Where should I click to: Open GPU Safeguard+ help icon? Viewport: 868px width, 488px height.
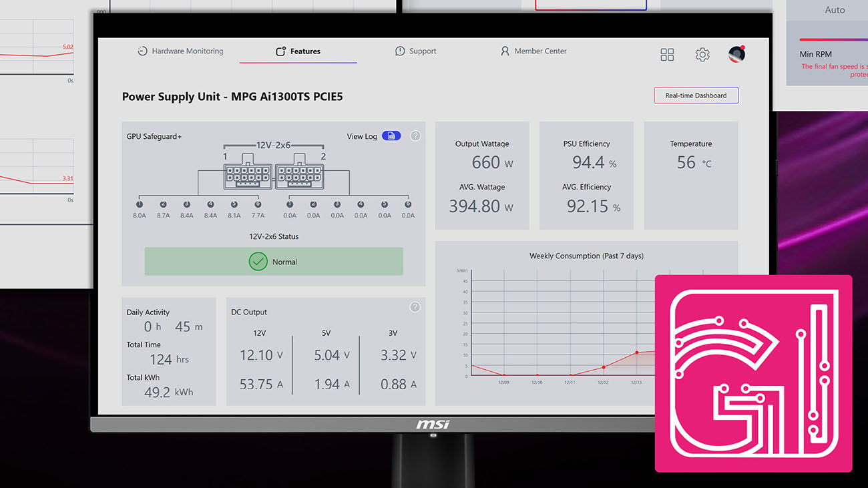click(415, 136)
